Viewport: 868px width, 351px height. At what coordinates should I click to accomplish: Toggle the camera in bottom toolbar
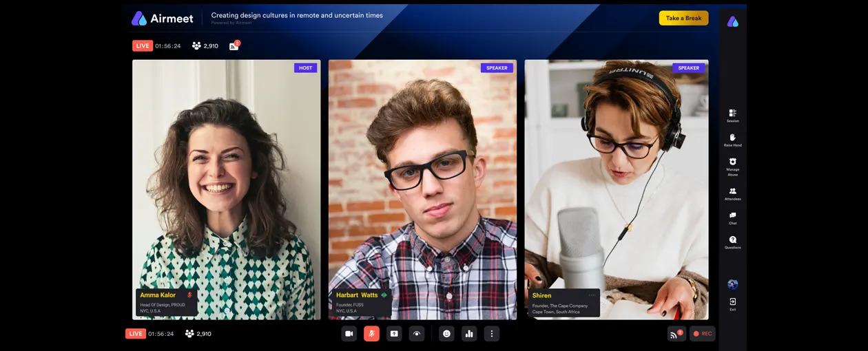(x=349, y=334)
